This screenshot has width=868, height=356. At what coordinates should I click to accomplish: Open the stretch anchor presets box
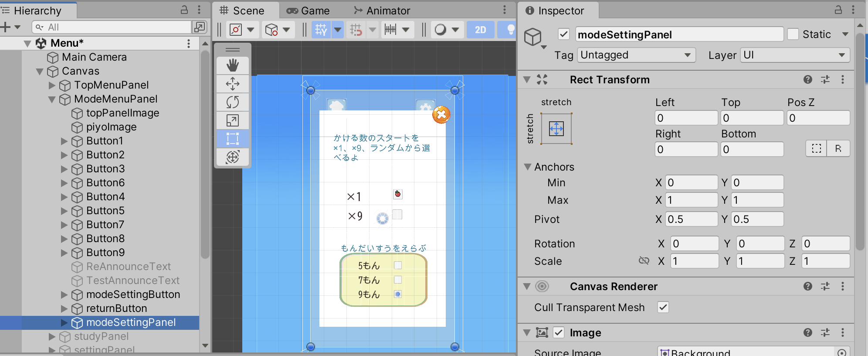pyautogui.click(x=556, y=129)
